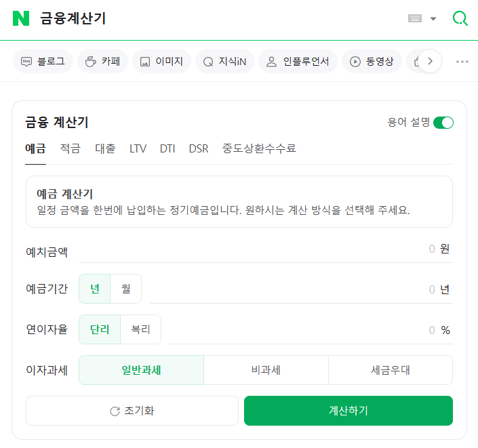Show more categories with right chevron
Image resolution: width=478 pixels, height=448 pixels.
tap(430, 61)
